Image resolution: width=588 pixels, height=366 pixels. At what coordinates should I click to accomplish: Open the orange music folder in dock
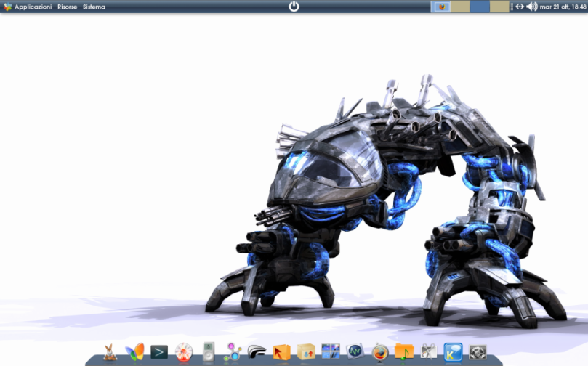[404, 352]
